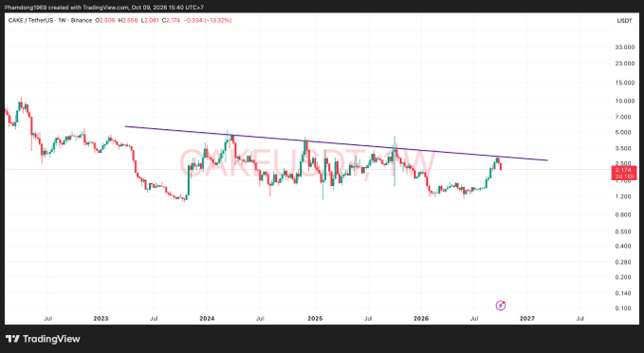Click the 2027 label on the time axis
Screen dimensions: 644x353
click(x=527, y=319)
